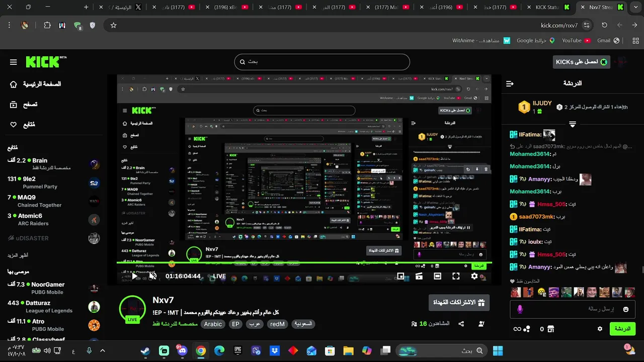Unmute the stream volume

pyautogui.click(x=153, y=276)
